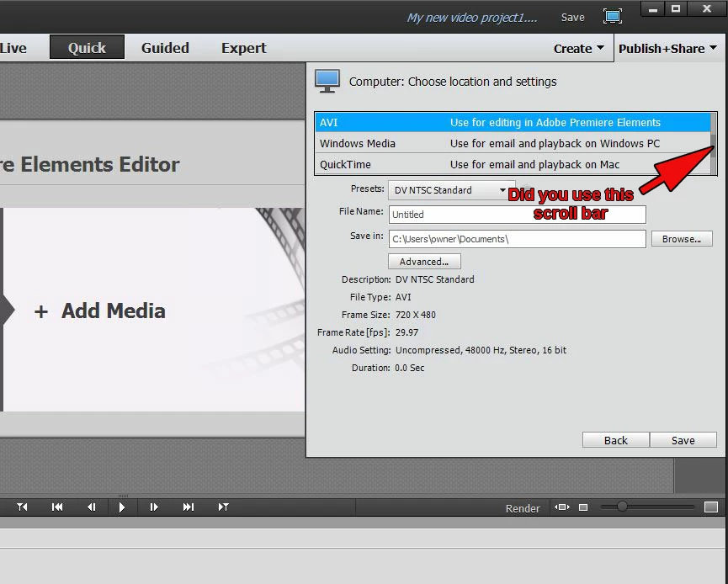Click the Duration value 0.0 Sec
This screenshot has height=584, width=728.
(x=410, y=368)
